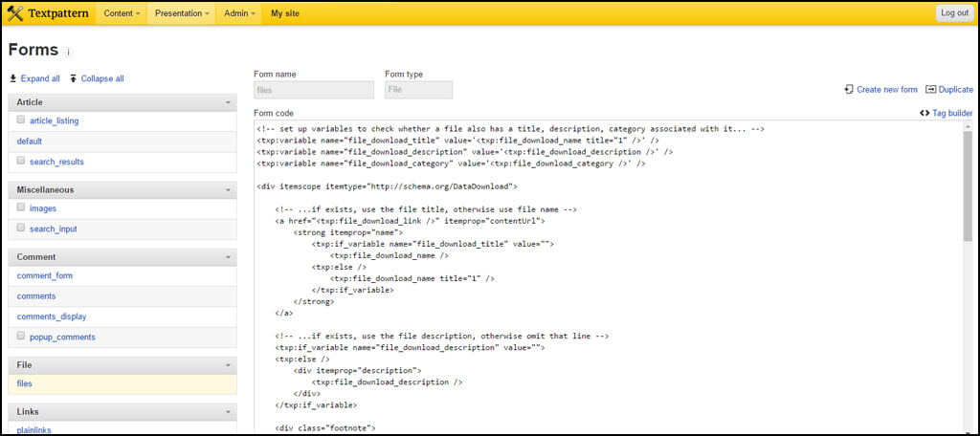The image size is (980, 436).
Task: Open Forms help info icon
Action: click(69, 53)
